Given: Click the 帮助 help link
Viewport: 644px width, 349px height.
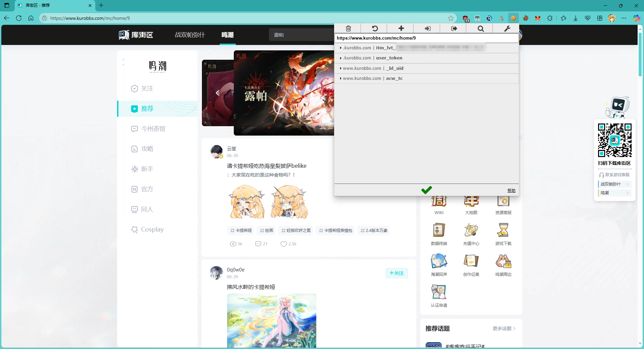Looking at the screenshot, I should pos(511,191).
